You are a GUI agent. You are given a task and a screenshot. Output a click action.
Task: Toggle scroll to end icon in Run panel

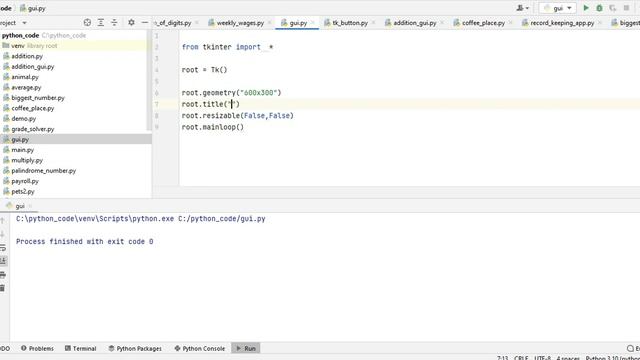pos(3,261)
